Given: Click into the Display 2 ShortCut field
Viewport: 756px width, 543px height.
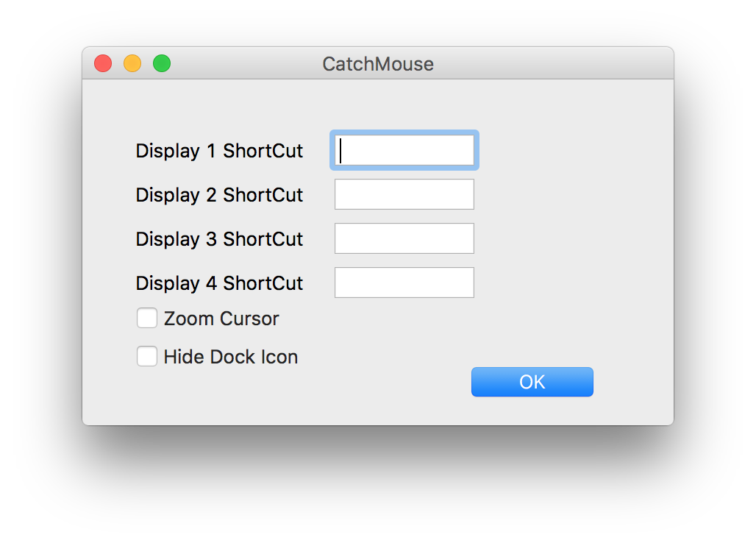Looking at the screenshot, I should (404, 194).
